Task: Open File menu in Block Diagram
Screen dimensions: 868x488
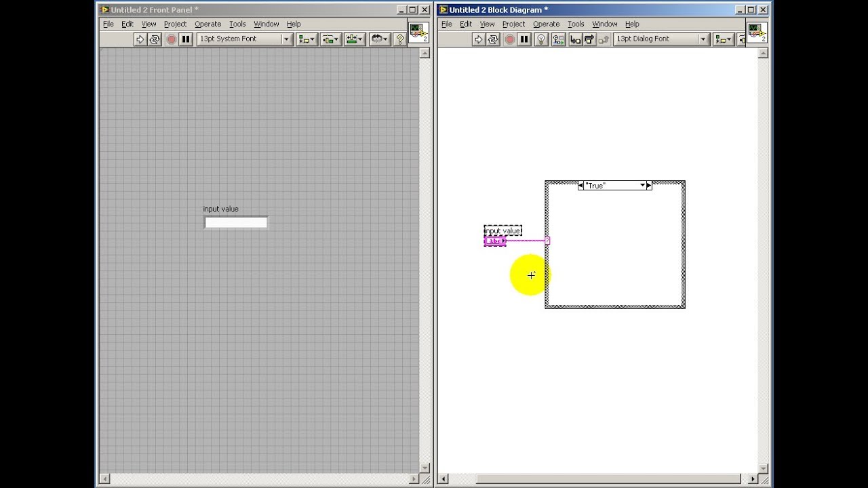Action: tap(447, 24)
